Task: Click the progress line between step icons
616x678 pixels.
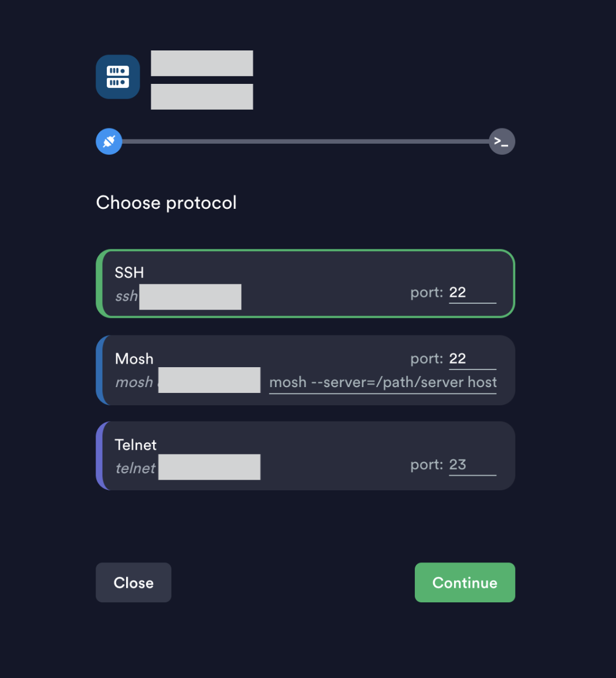Action: tap(305, 141)
